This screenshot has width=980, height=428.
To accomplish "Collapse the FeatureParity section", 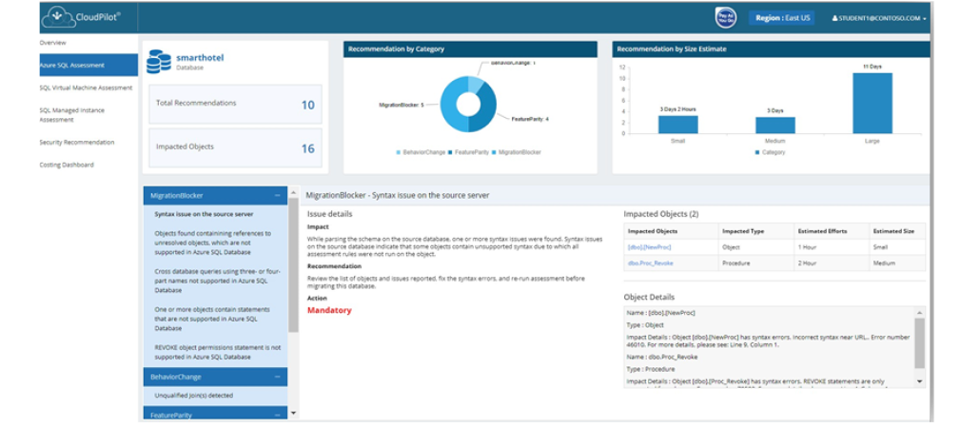I will point(277,414).
